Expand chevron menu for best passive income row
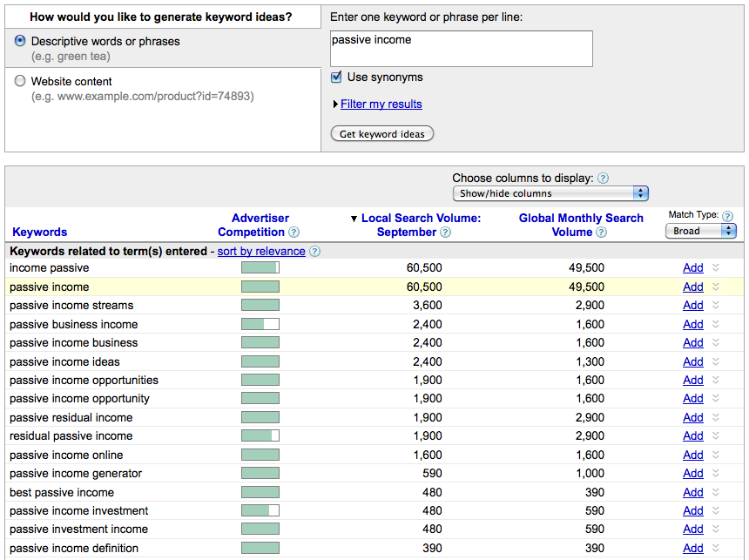The height and width of the screenshot is (560, 749). click(716, 492)
